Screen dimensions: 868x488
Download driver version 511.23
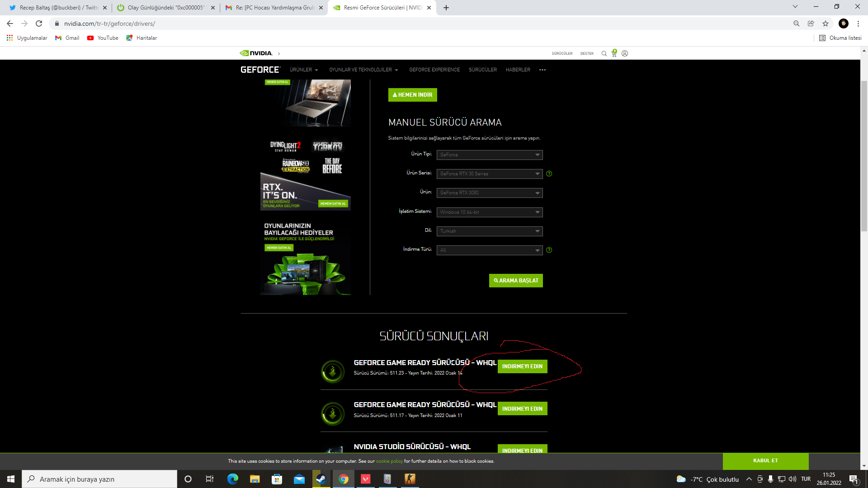[522, 366]
